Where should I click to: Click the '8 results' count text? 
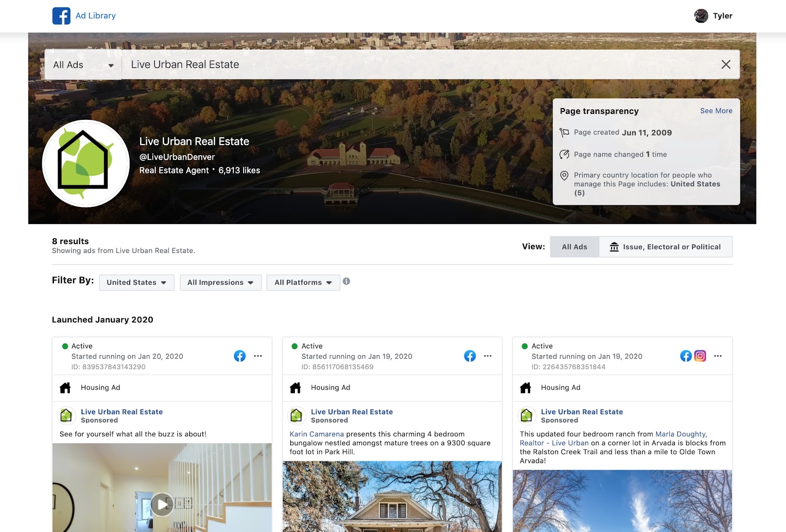pos(70,241)
